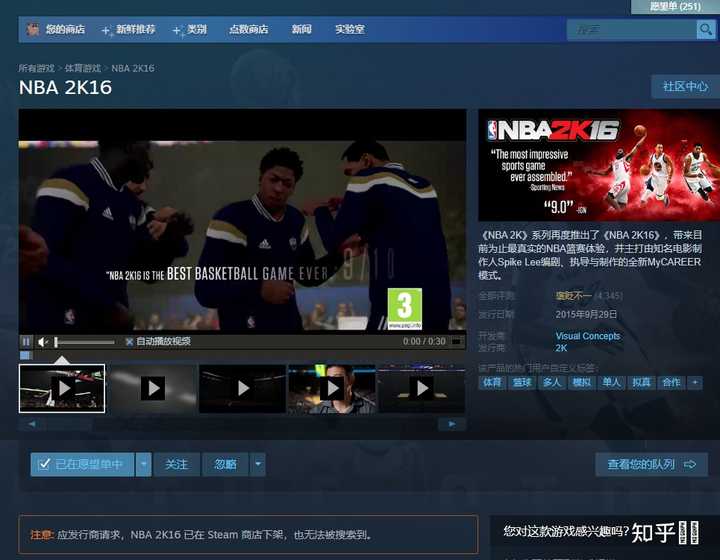Click 所有游戏 breadcrumb link
The height and width of the screenshot is (560, 720).
tap(36, 68)
